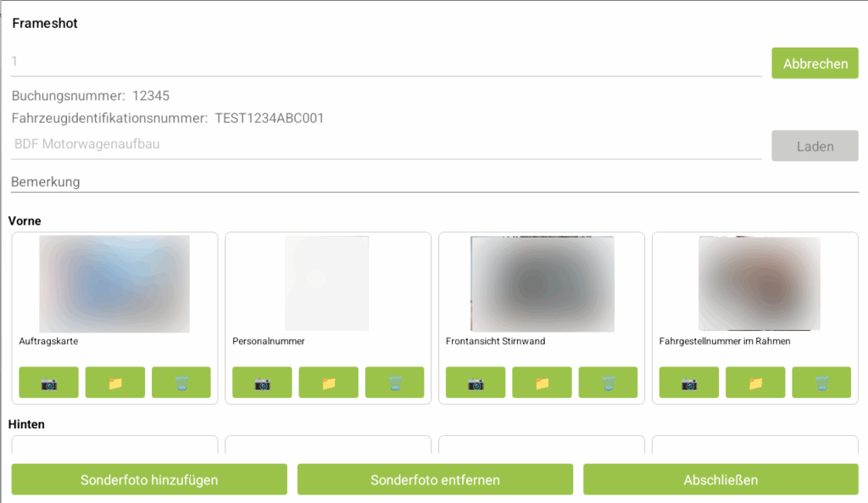Delete the Personalnummer photo
The width and height of the screenshot is (868, 503).
tap(395, 383)
